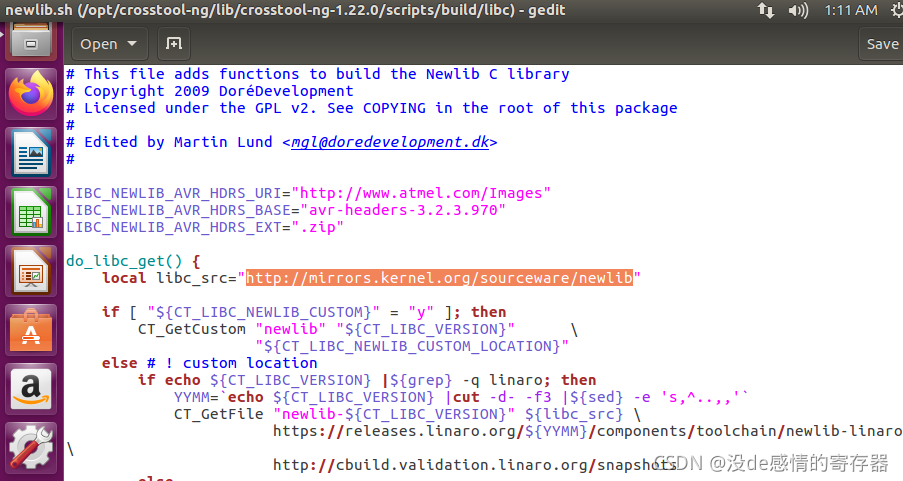Image resolution: width=903 pixels, height=481 pixels.
Task: Expand the Open dropdown button
Action: point(109,44)
